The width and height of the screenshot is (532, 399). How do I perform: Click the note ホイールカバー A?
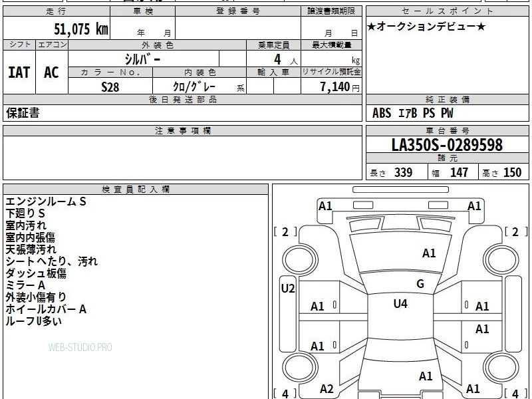[46, 309]
